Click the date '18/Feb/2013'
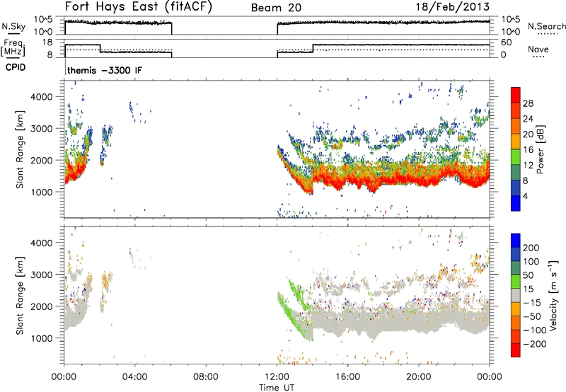Screen dimensions: 566x392 point(453,6)
